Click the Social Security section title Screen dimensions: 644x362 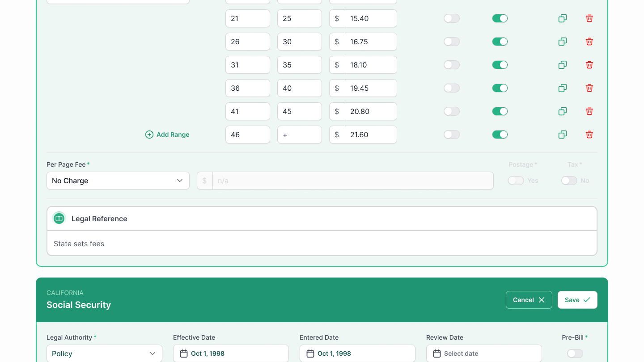[79, 305]
